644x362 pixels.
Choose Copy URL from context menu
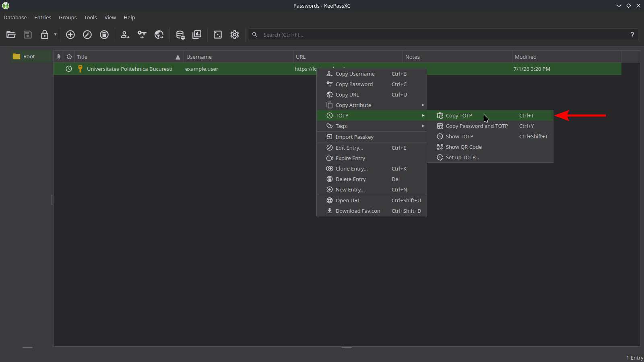(x=372, y=95)
